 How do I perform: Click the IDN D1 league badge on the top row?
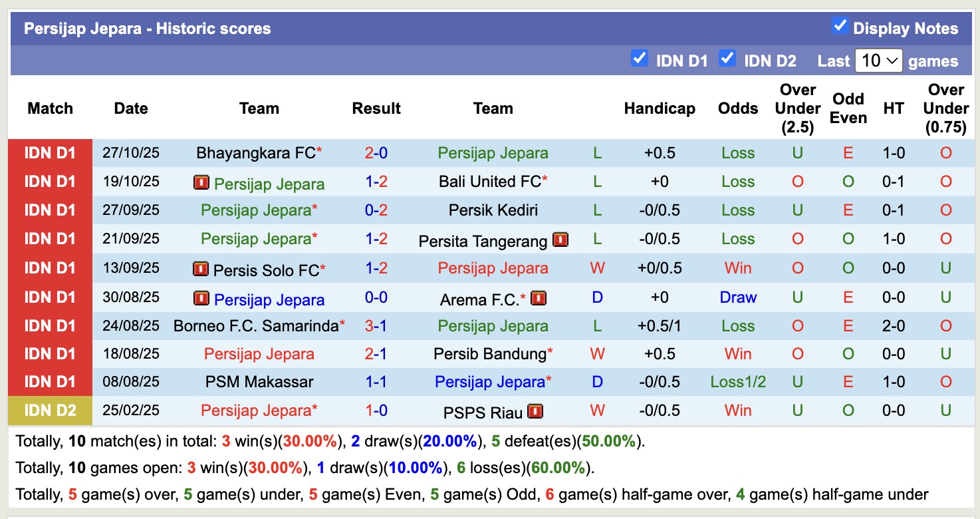pos(49,153)
